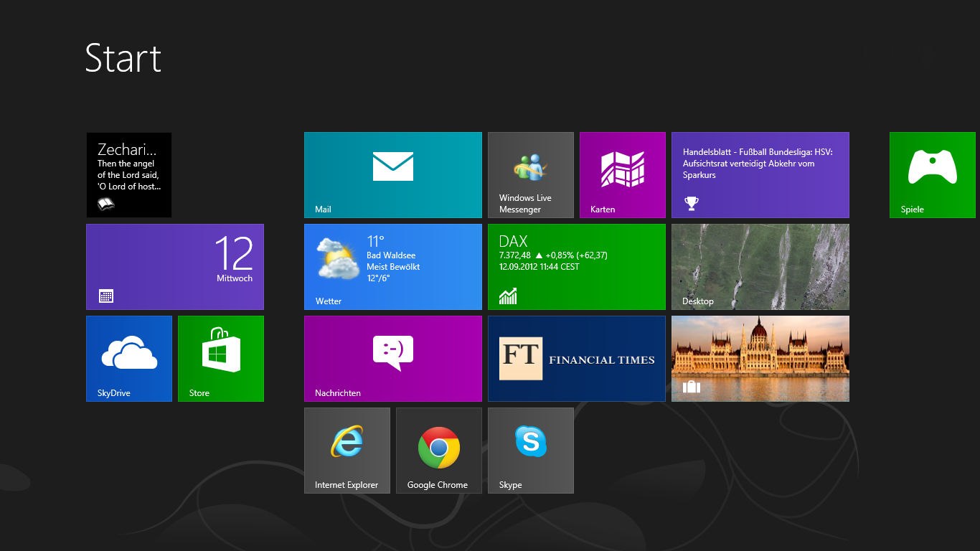980x551 pixels.
Task: Click the Start heading text
Action: [x=123, y=58]
